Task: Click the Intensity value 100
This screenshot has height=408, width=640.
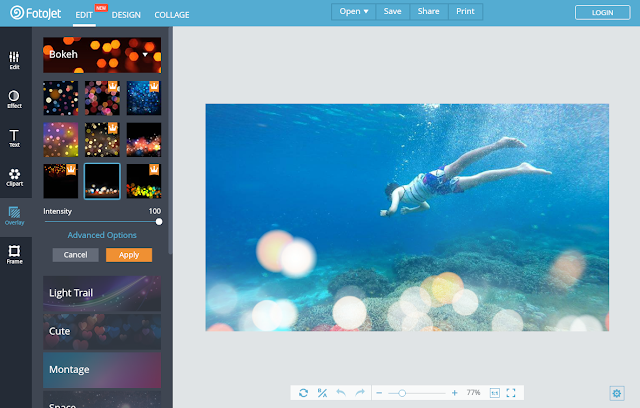Action: [x=155, y=211]
